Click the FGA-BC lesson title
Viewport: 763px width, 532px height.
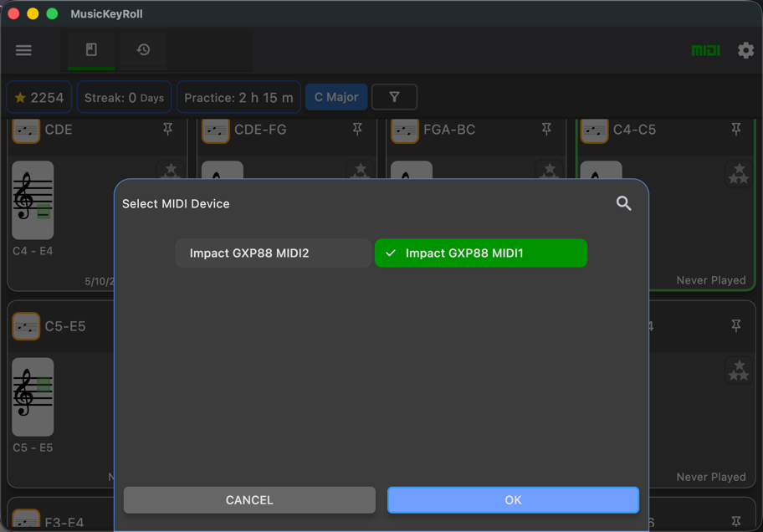click(449, 130)
